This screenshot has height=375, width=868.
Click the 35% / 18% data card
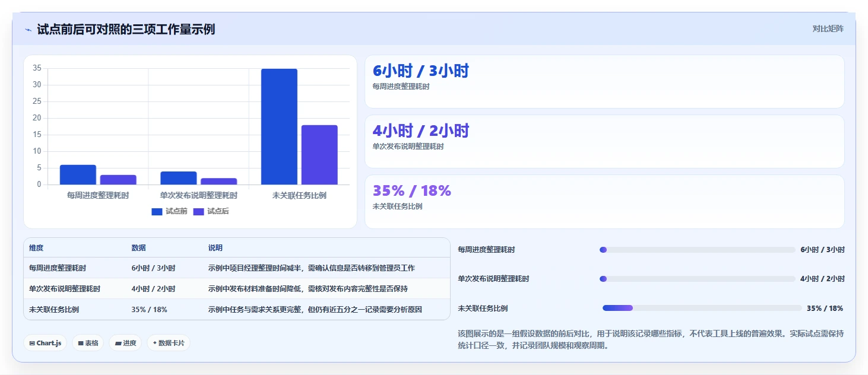click(604, 202)
